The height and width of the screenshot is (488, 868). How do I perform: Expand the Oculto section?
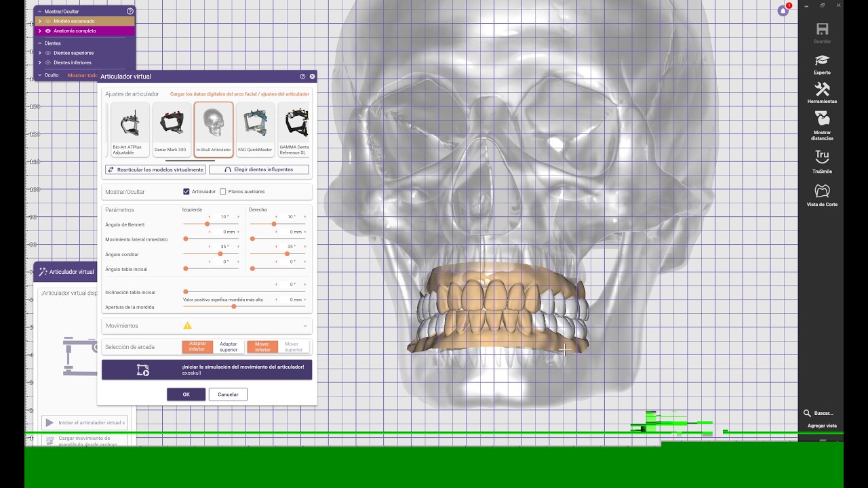(x=40, y=75)
